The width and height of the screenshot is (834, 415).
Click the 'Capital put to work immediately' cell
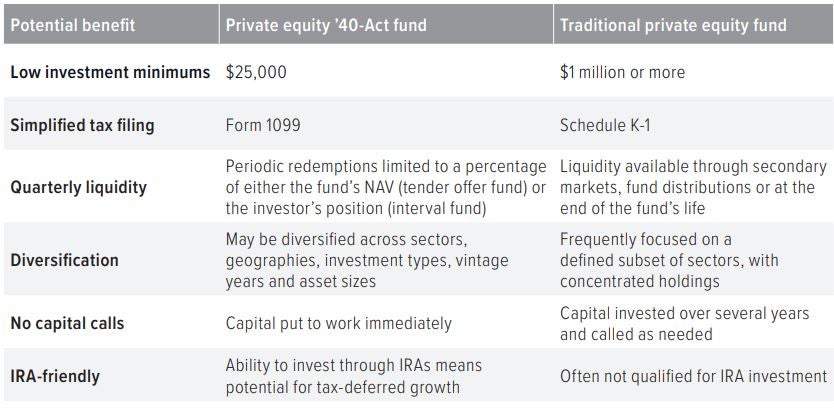pyautogui.click(x=338, y=323)
